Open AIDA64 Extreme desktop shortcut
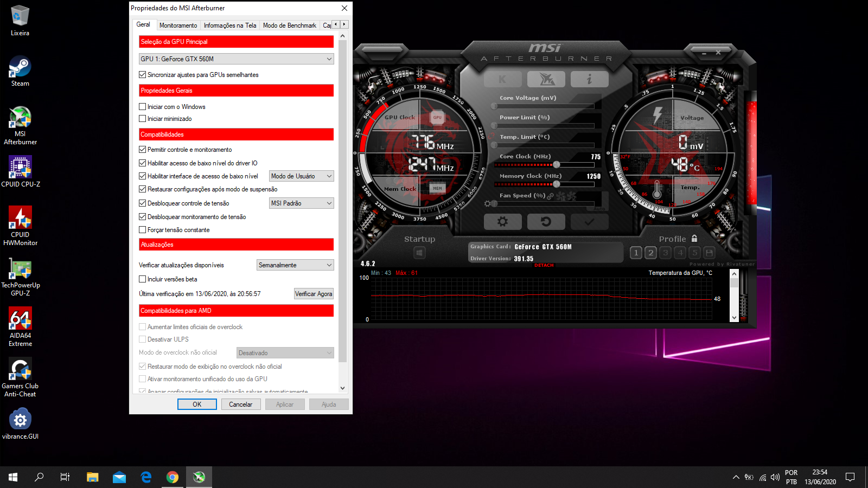 (x=20, y=327)
